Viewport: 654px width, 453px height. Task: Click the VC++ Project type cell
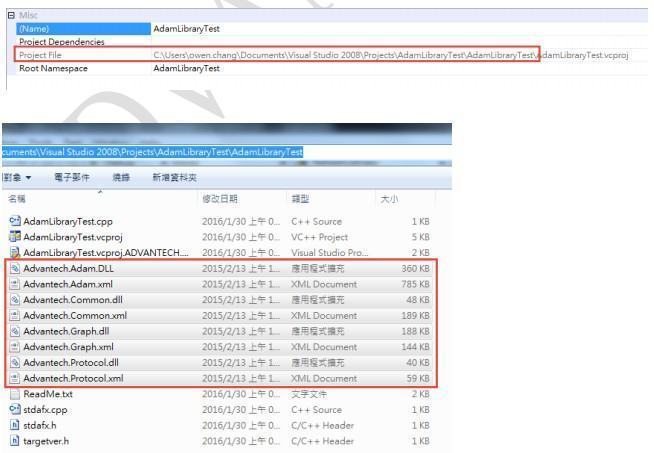pos(319,237)
